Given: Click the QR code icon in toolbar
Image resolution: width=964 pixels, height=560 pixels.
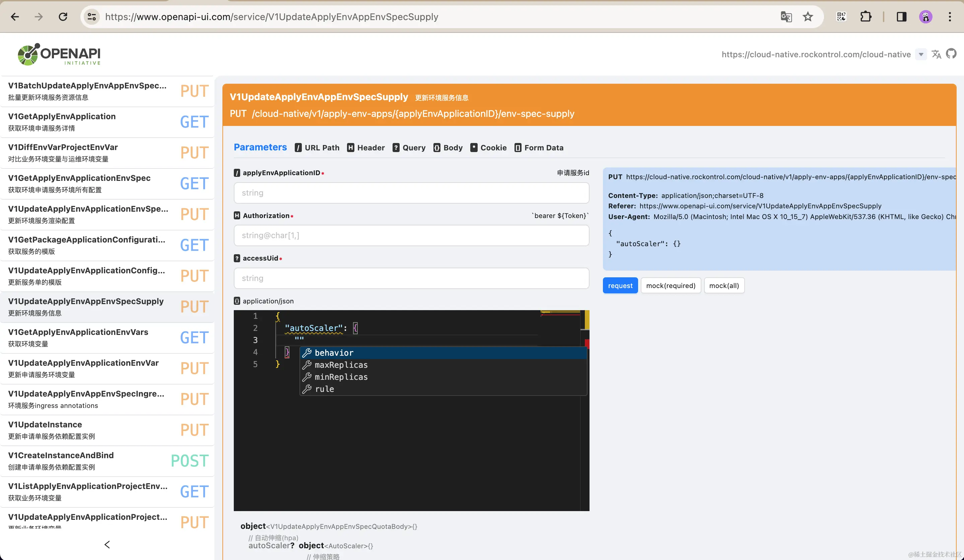Looking at the screenshot, I should 841,17.
